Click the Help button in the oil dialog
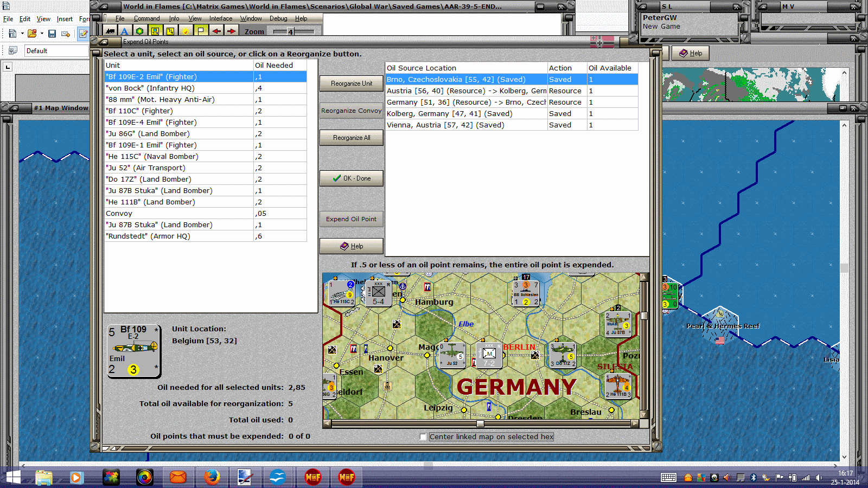The height and width of the screenshot is (488, 868). coord(352,246)
